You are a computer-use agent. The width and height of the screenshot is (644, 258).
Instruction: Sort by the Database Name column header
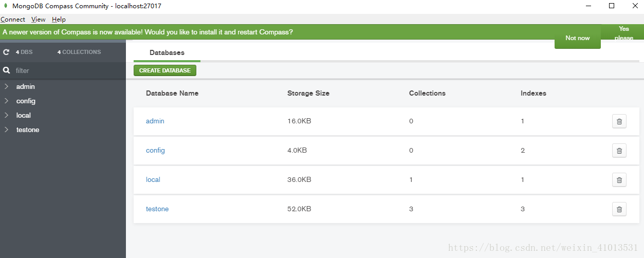[x=172, y=94]
